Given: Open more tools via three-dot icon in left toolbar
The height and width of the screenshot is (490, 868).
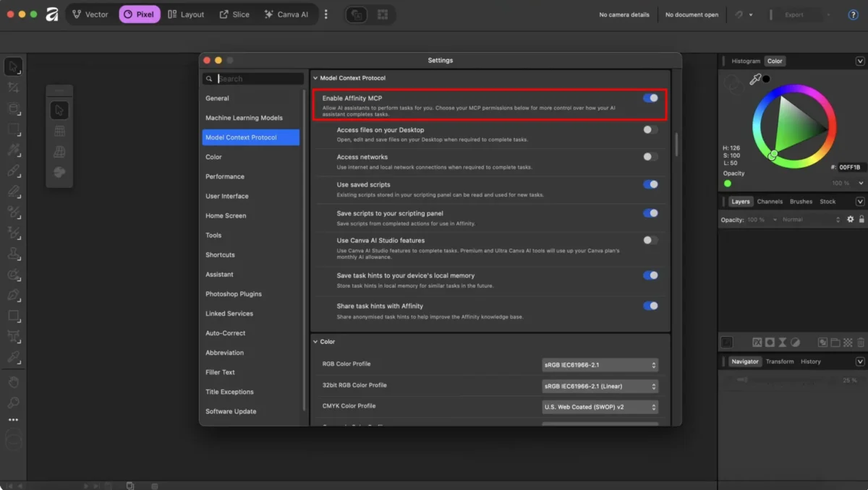Looking at the screenshot, I should pyautogui.click(x=13, y=420).
